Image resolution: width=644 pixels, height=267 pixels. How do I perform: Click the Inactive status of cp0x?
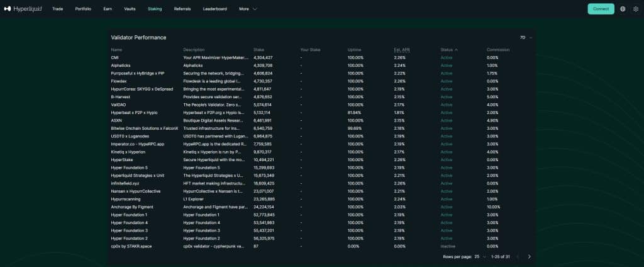pos(448,246)
